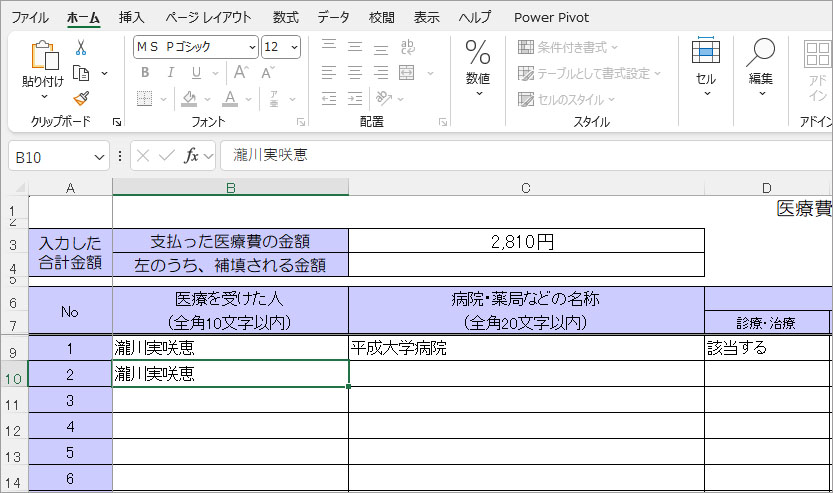Click the Copy icon
Viewport: 833px width, 493px height.
81,73
